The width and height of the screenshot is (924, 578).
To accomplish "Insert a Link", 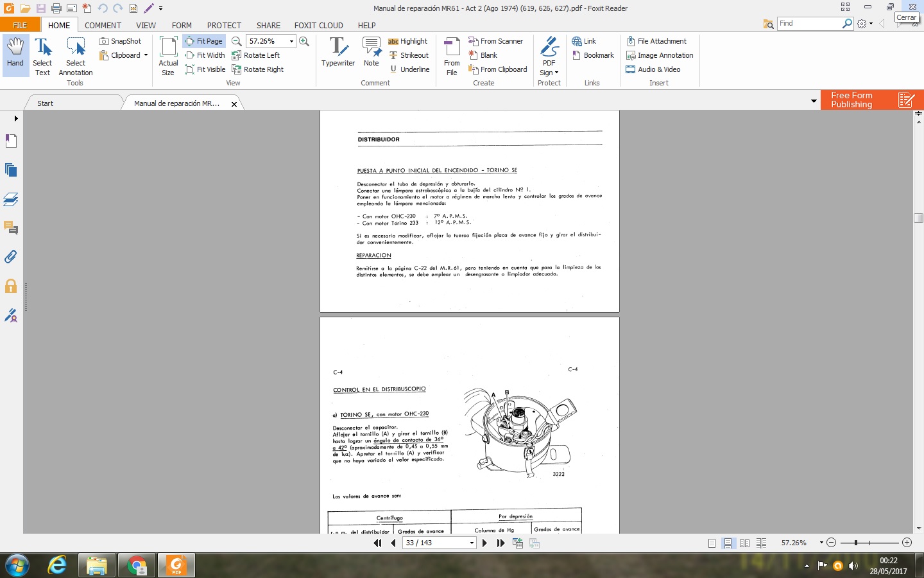I will tap(584, 41).
